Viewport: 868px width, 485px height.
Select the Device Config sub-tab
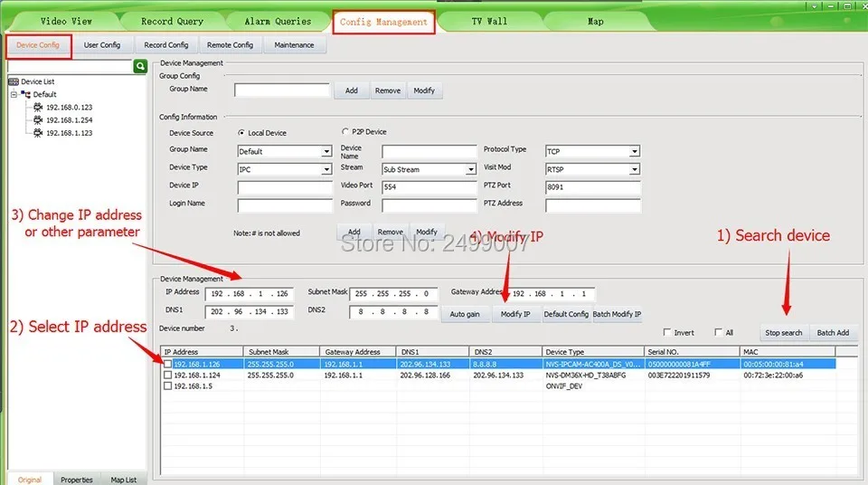tap(38, 45)
